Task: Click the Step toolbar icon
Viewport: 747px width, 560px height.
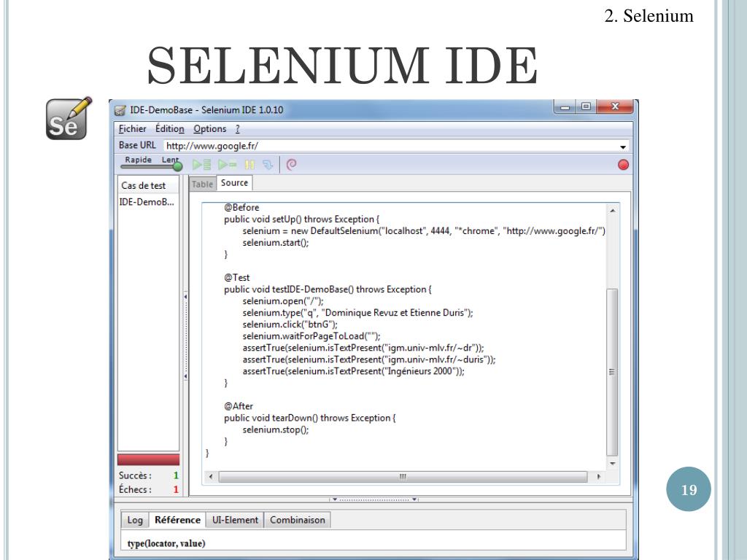Action: pyautogui.click(x=268, y=165)
